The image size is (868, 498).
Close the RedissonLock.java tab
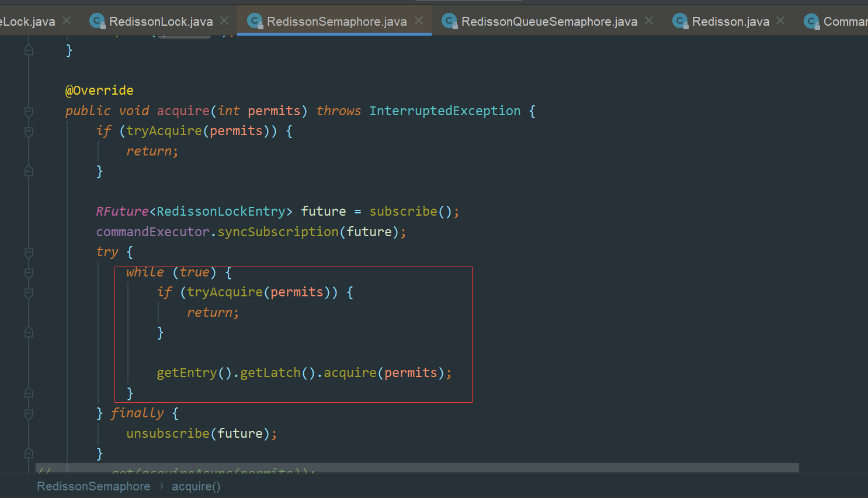coord(224,20)
